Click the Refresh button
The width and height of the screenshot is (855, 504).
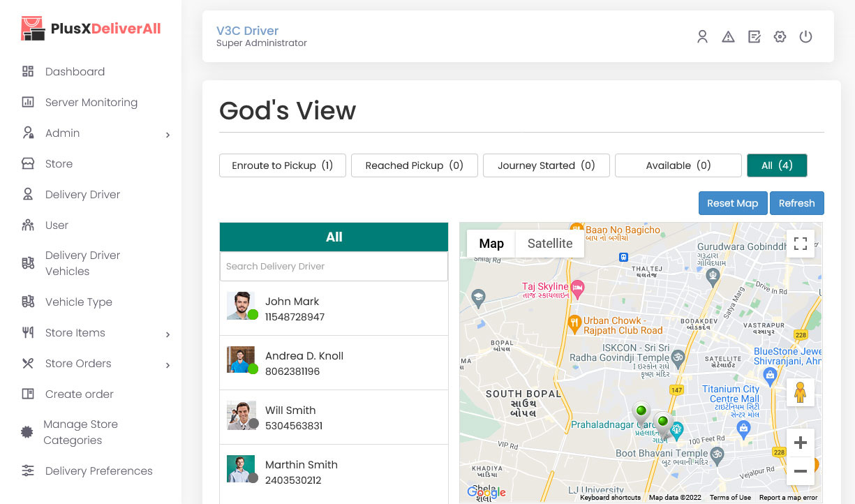click(x=797, y=203)
